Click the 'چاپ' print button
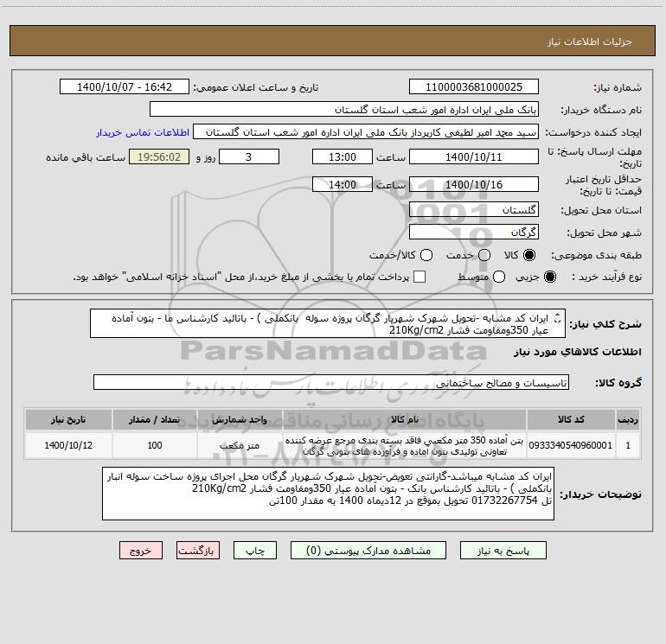The width and height of the screenshot is (666, 644). coord(255,551)
